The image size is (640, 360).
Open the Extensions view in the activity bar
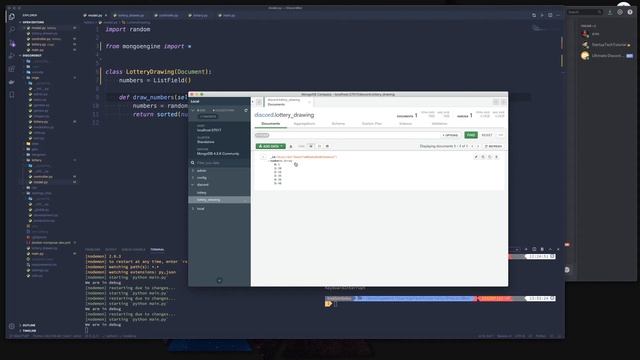pos(12,69)
